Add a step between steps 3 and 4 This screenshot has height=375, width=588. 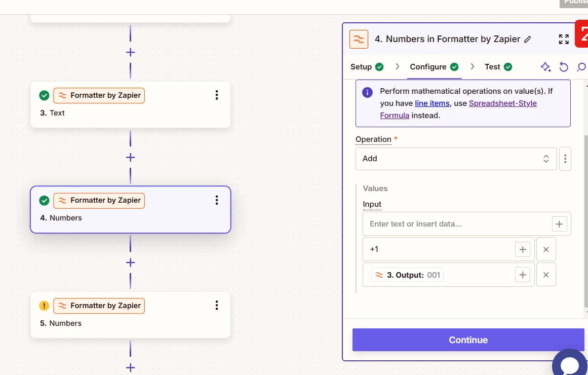(x=130, y=158)
